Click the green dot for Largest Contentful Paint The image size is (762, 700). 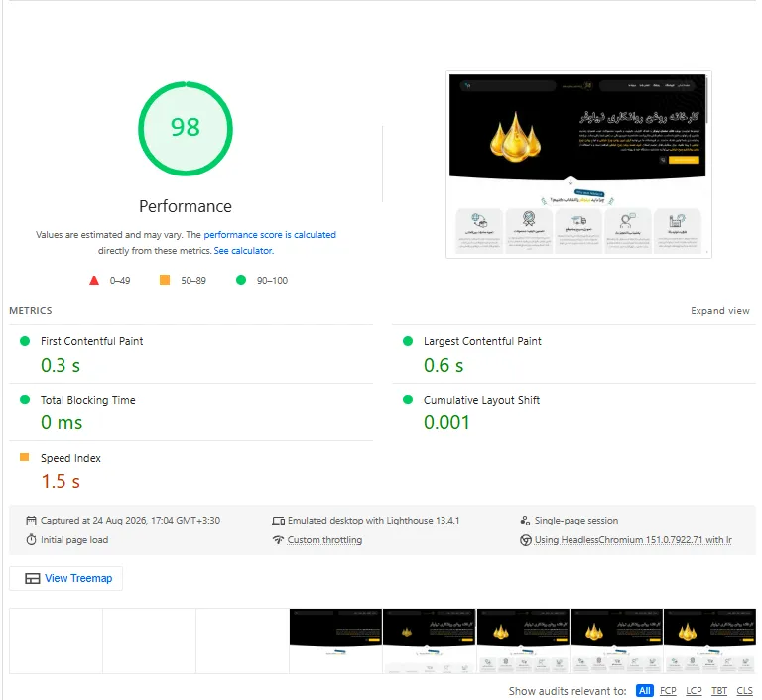408,341
